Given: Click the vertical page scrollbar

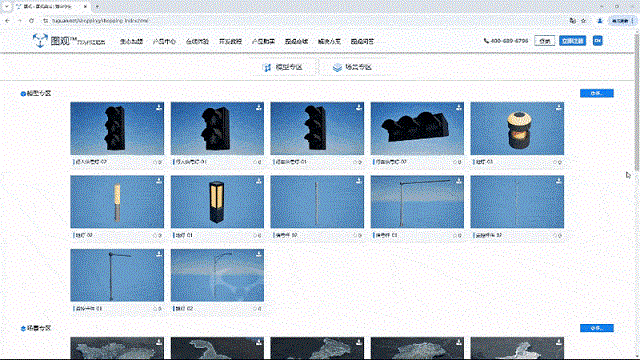Looking at the screenshot, I should pos(637,102).
